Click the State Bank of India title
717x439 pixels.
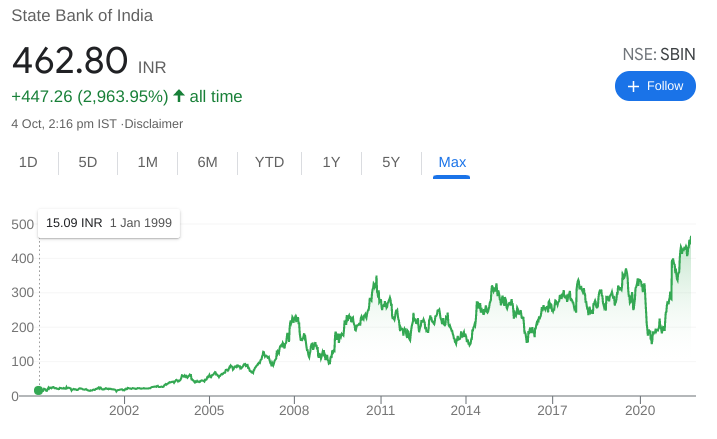point(82,16)
